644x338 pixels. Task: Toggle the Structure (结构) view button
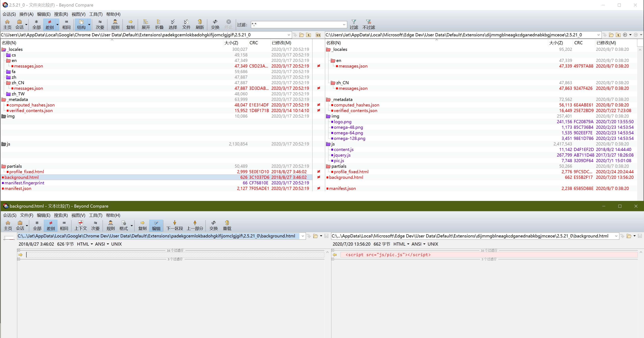[81, 24]
